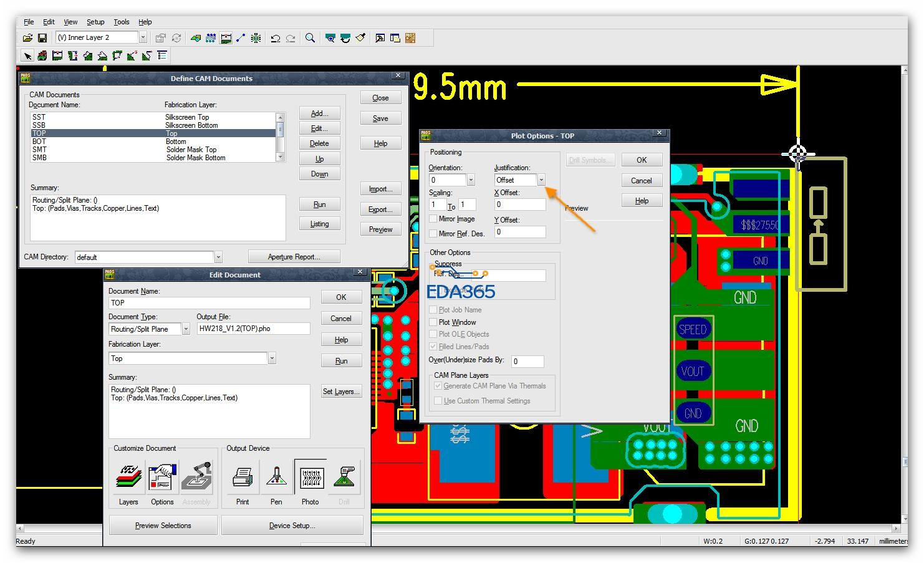924x563 pixels.
Task: Open the Document Type dropdown
Action: point(186,329)
